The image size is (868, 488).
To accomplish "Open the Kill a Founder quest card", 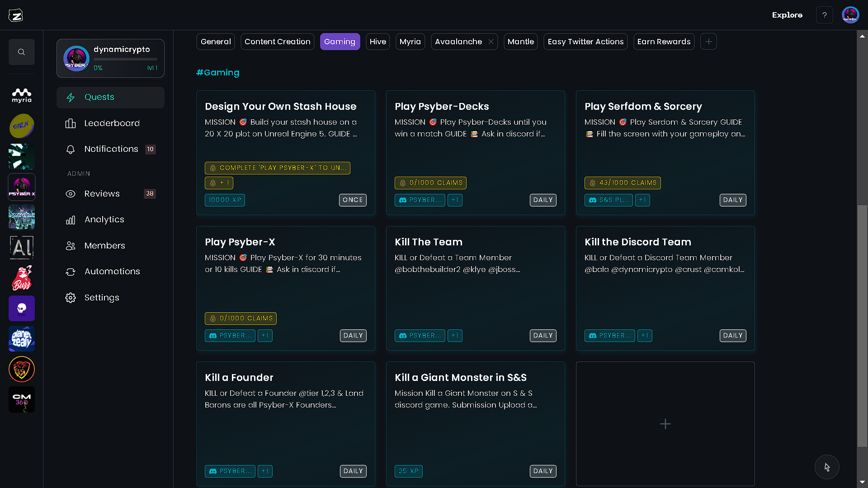I will pos(286,424).
